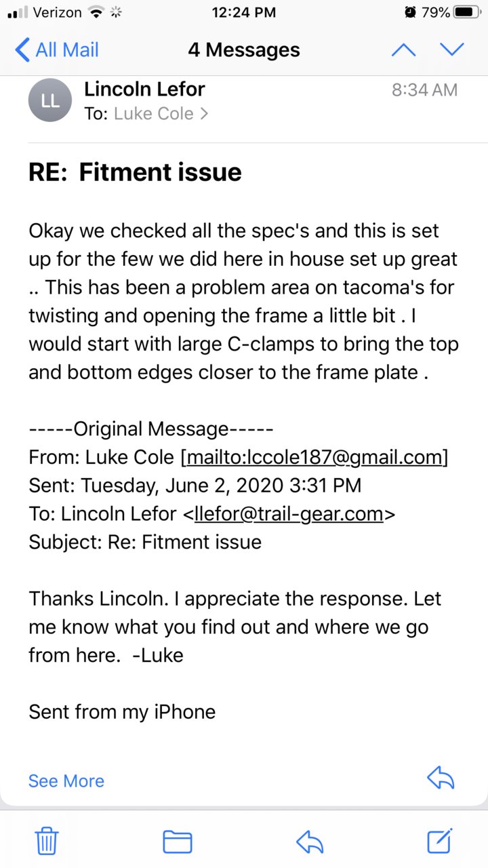The image size is (488, 868).
Task: Go to next message with down arrow
Action: coord(451,50)
